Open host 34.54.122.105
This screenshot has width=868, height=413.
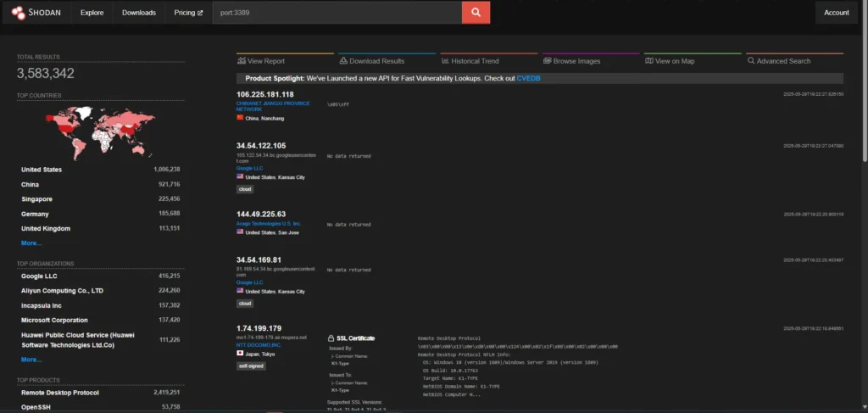click(261, 146)
